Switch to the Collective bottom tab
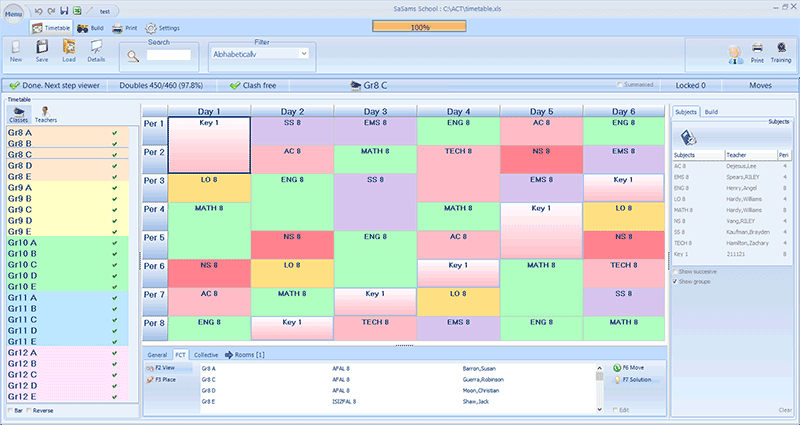 tap(206, 355)
